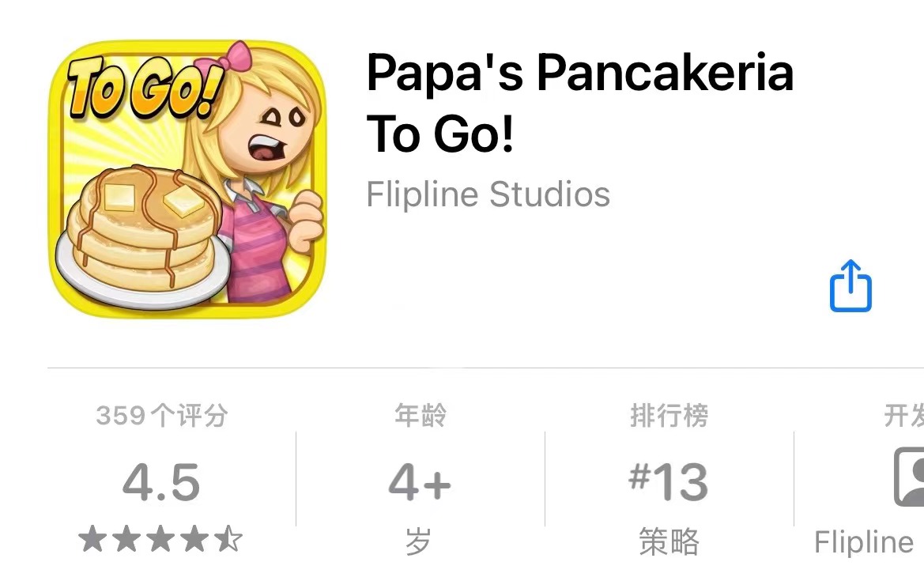Image resolution: width=924 pixels, height=577 pixels.
Task: Tap the 岁 text under age
Action: (x=419, y=541)
